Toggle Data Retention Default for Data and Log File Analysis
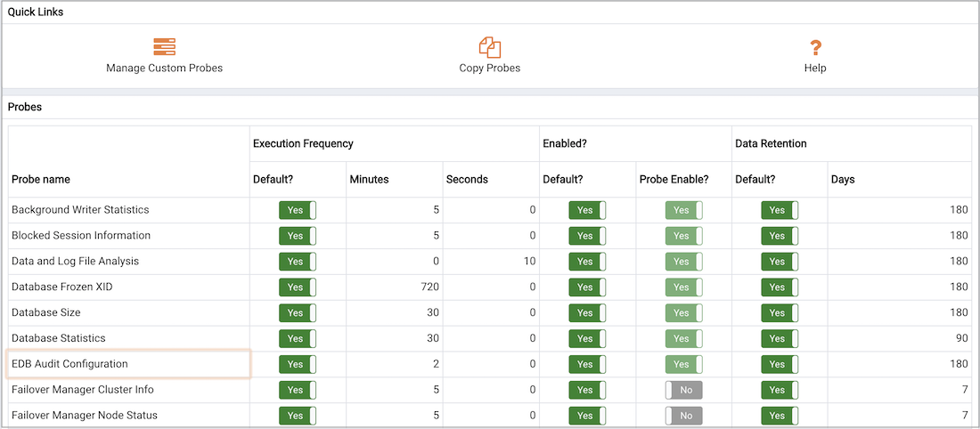This screenshot has height=429, width=980. pyautogui.click(x=780, y=261)
